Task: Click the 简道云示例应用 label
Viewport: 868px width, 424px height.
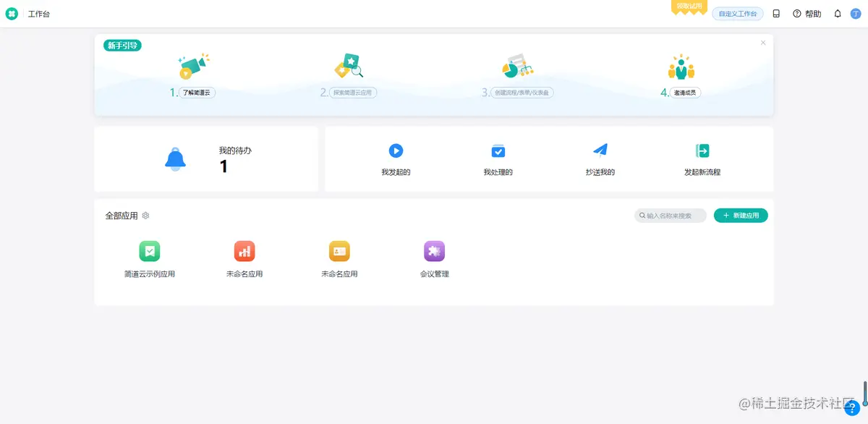Action: [150, 274]
